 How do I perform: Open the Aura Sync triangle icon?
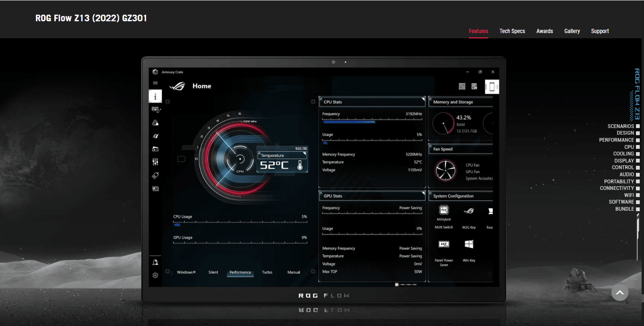click(155, 123)
